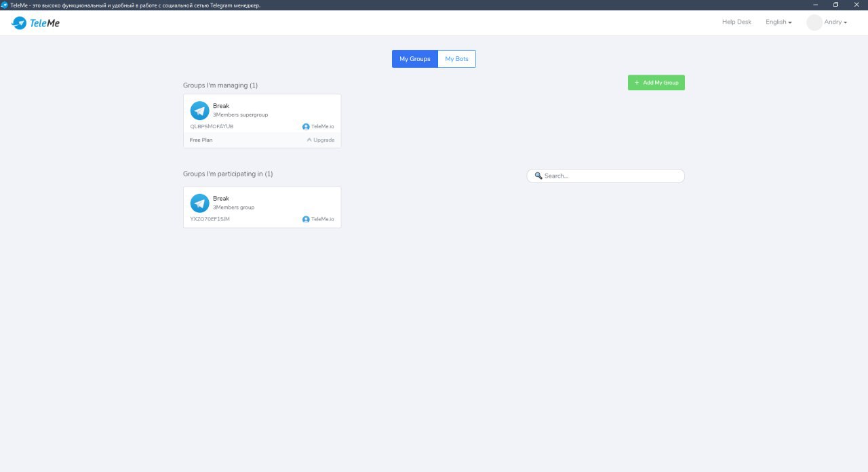Viewport: 868px width, 472px height.
Task: Click the Andry user avatar
Action: click(x=814, y=22)
